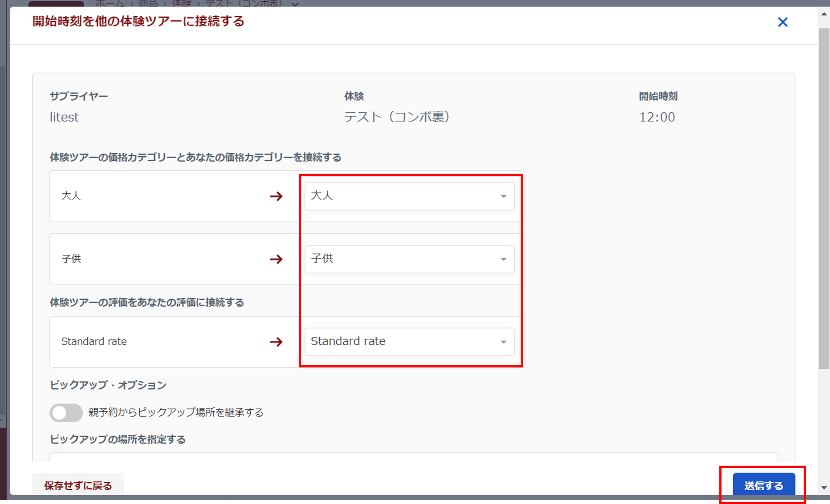Open the 大人 price category dropdown

click(409, 196)
